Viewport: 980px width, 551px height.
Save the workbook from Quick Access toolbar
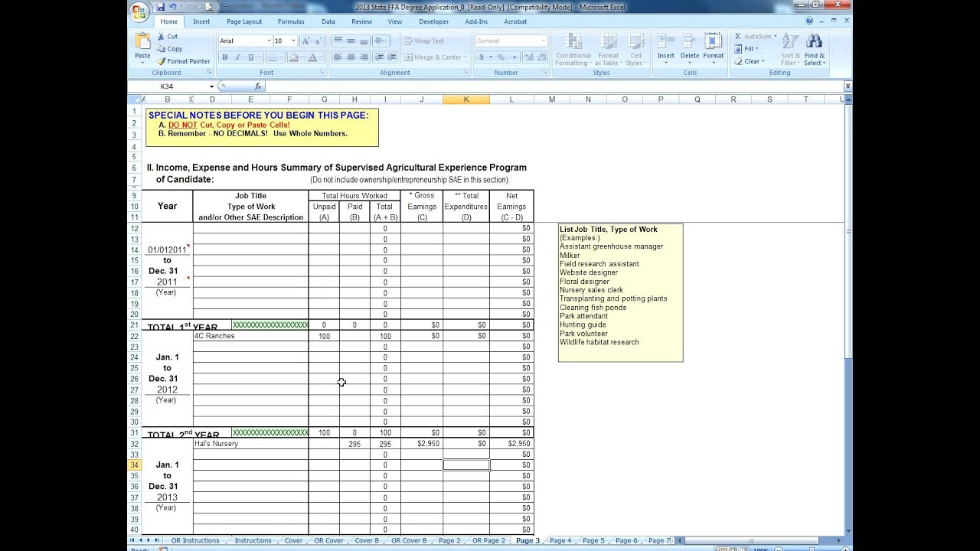coord(161,7)
